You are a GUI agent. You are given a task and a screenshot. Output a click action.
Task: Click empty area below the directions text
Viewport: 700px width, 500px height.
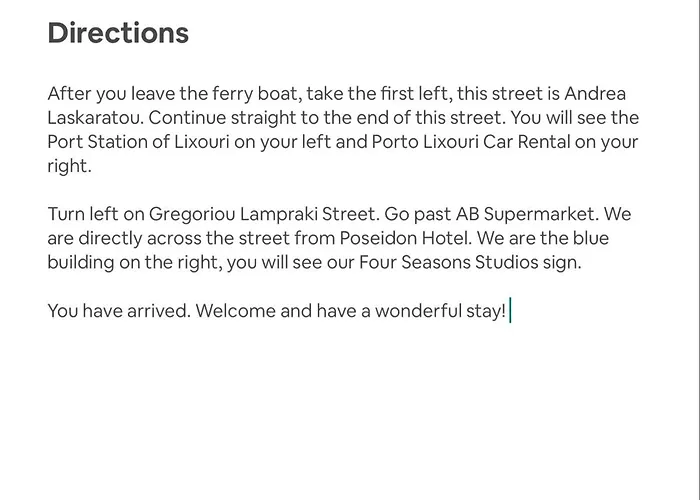point(348,411)
